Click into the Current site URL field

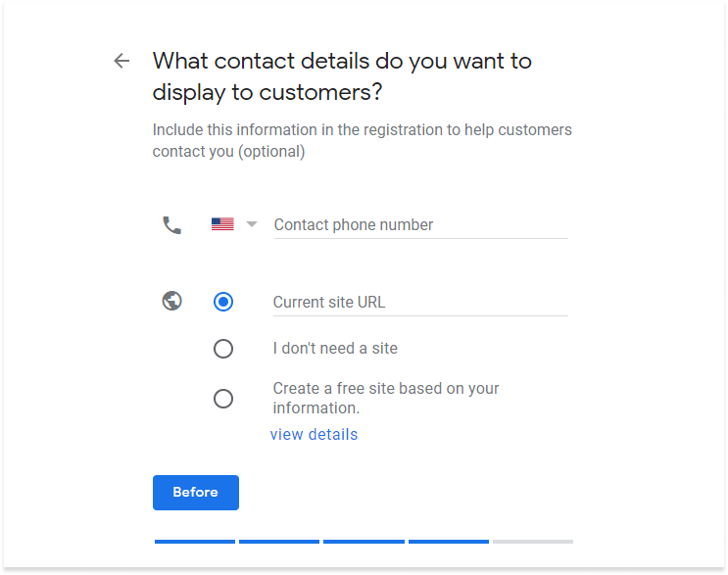(420, 303)
